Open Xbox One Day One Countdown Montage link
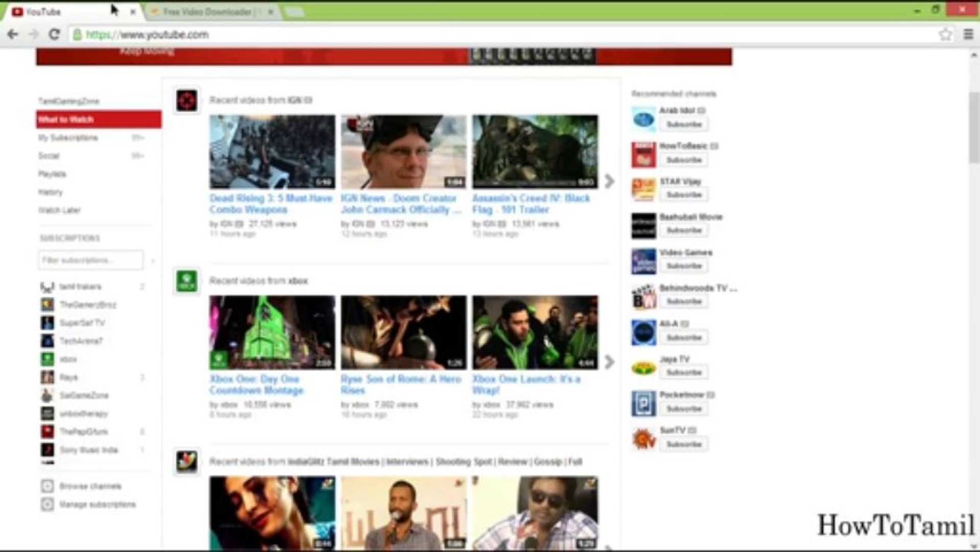Image resolution: width=980 pixels, height=552 pixels. click(x=256, y=385)
